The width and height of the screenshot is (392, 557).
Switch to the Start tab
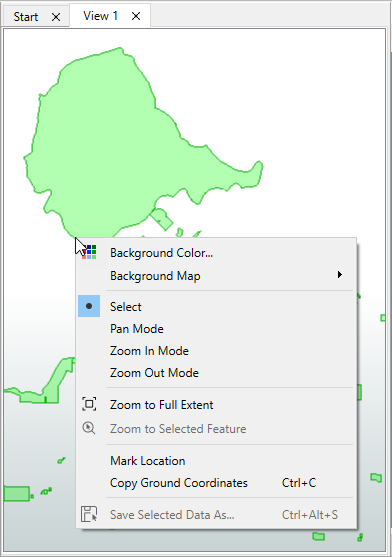[26, 17]
